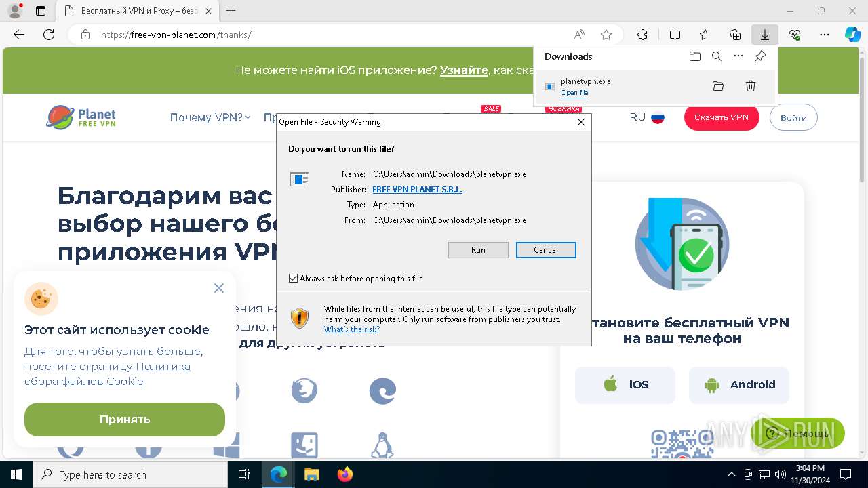The width and height of the screenshot is (868, 488).
Task: Open the Edge profile avatar
Action: (14, 11)
